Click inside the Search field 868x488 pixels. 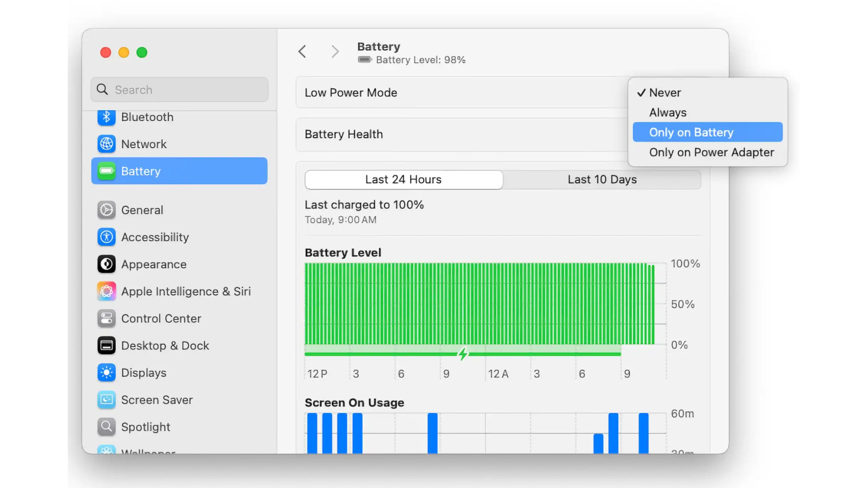click(179, 89)
